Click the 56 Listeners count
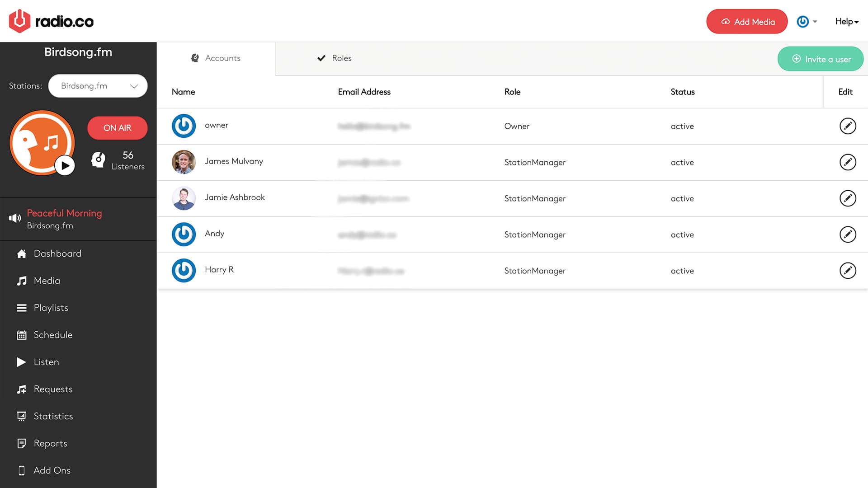This screenshot has width=868, height=488. (x=128, y=160)
